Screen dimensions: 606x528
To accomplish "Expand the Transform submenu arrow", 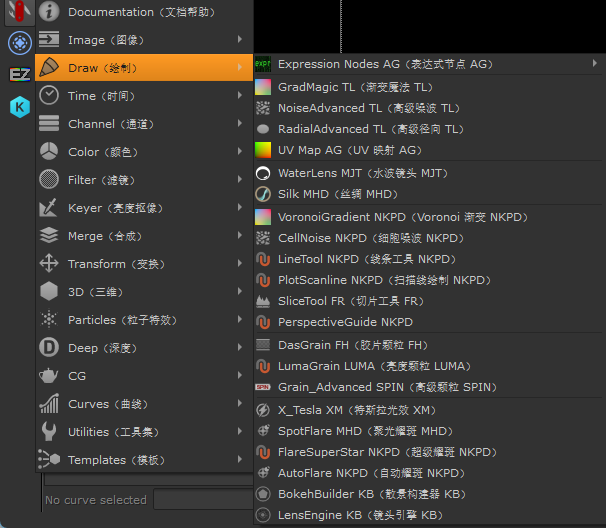I will click(x=240, y=263).
